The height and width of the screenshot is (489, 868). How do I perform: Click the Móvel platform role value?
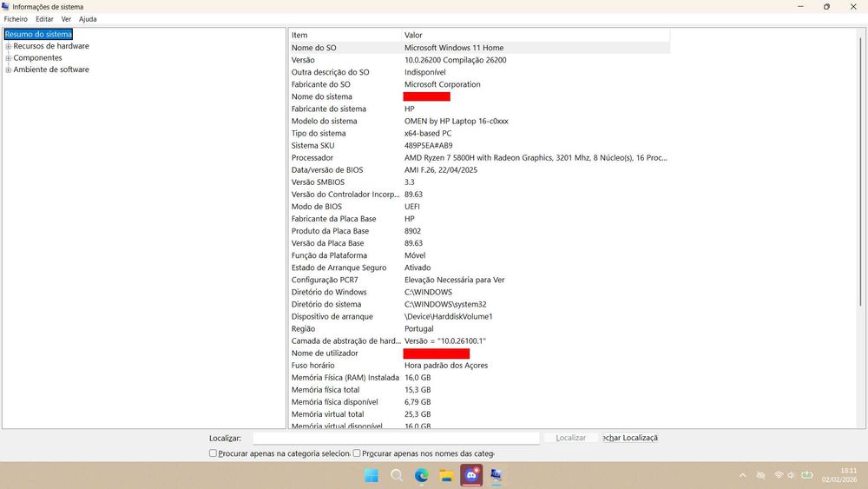pos(415,255)
